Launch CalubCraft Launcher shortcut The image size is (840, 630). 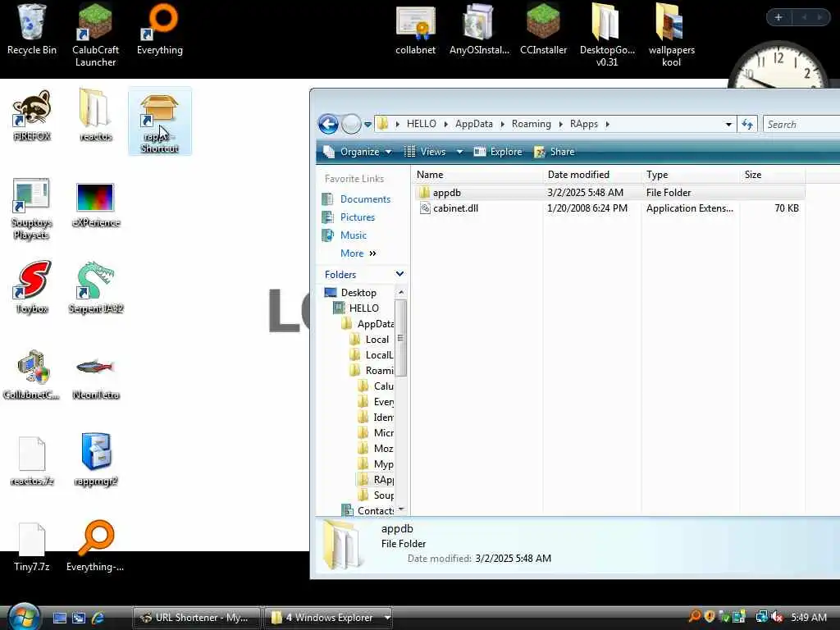95,35
